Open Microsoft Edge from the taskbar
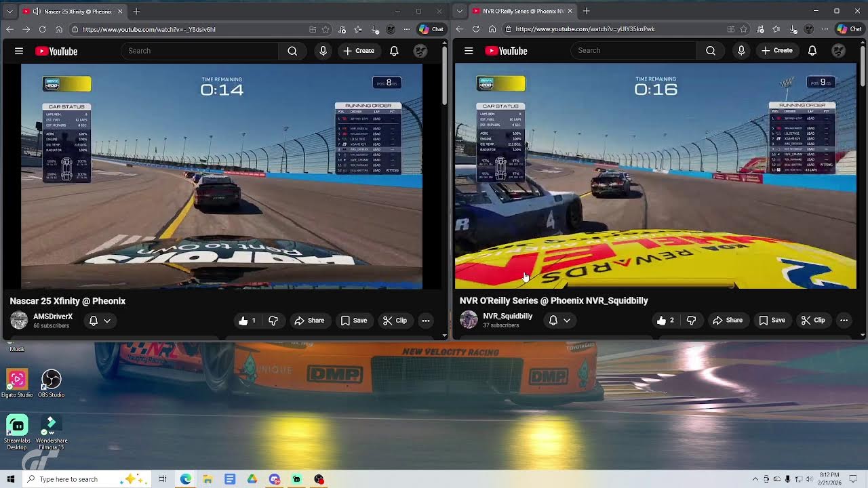The height and width of the screenshot is (488, 868). pyautogui.click(x=185, y=479)
